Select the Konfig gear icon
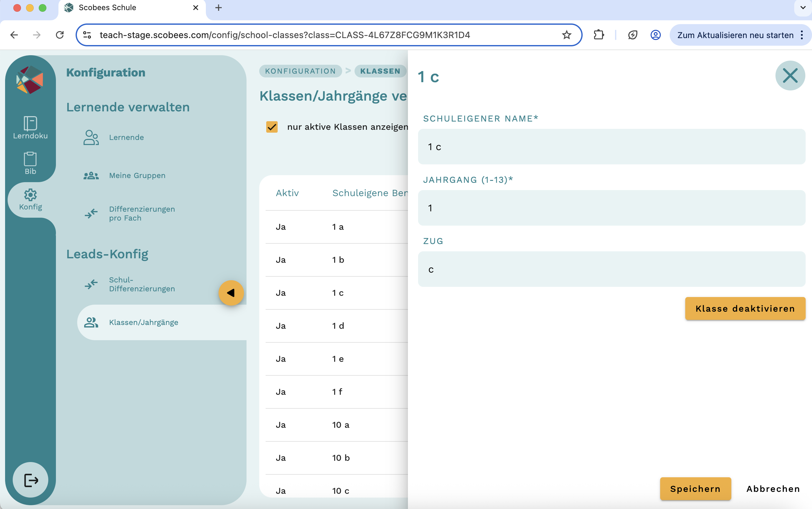The height and width of the screenshot is (509, 812). [30, 199]
